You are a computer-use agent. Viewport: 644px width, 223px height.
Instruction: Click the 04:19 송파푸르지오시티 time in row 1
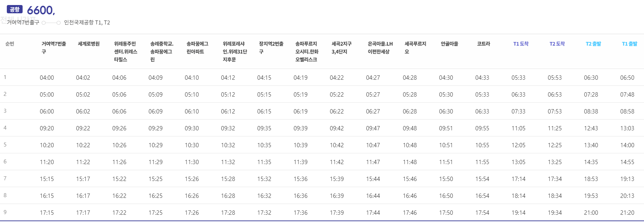(301, 78)
